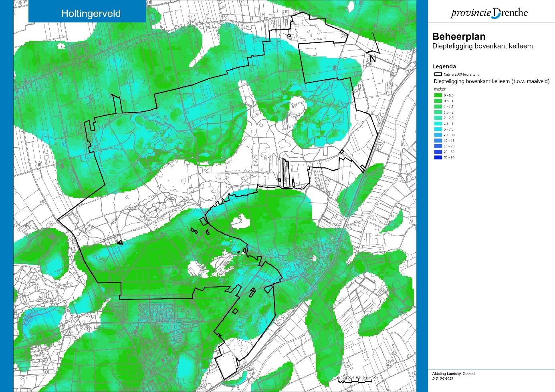Image resolution: width=555 pixels, height=392 pixels.
Task: Click the 'meter' unit label in legend
Action: (x=440, y=89)
